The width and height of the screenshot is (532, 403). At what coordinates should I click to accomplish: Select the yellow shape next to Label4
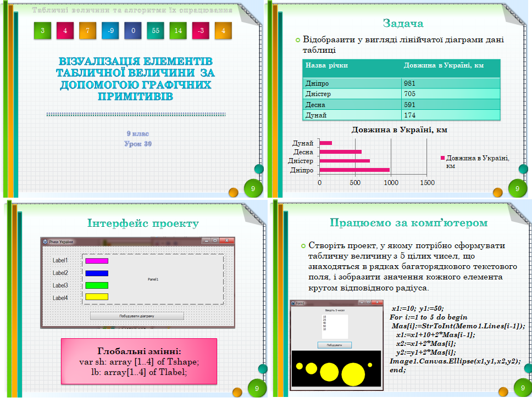(x=97, y=297)
